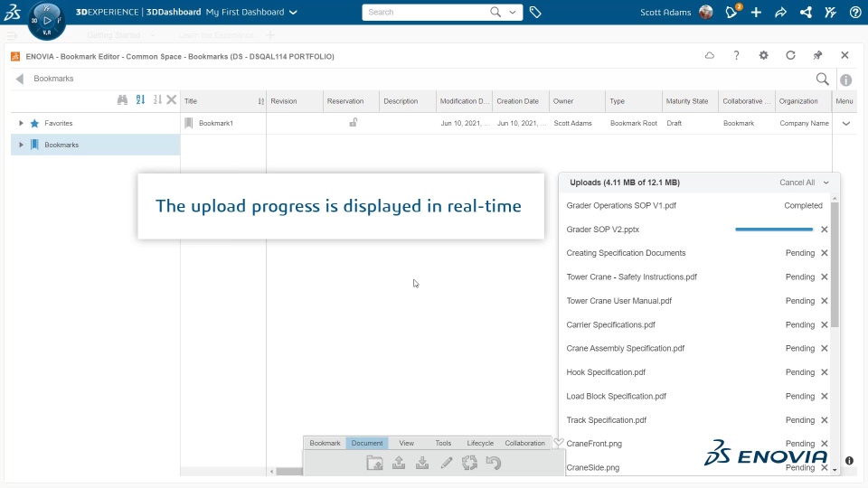The height and width of the screenshot is (488, 868).
Task: Switch to the Lifecycle action tab
Action: (x=480, y=443)
